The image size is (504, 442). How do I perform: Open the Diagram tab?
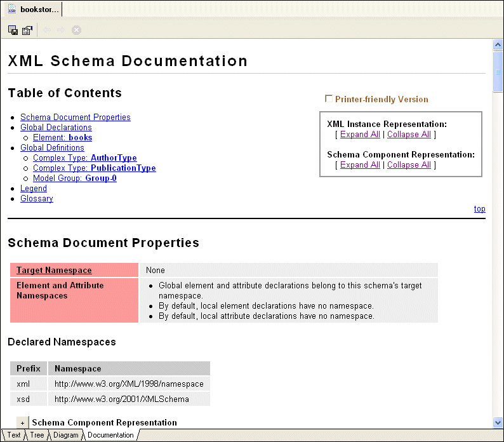click(66, 435)
